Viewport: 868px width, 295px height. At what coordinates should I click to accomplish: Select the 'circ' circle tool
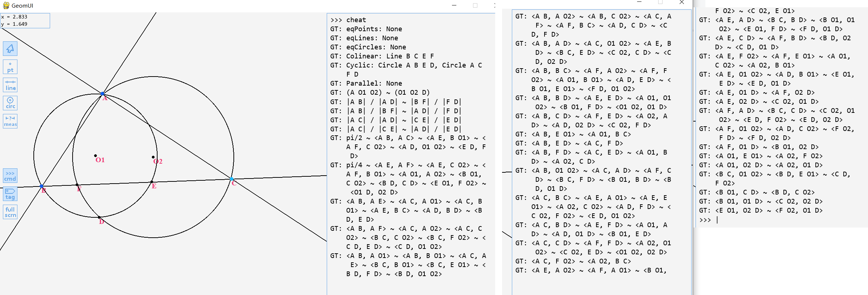pos(10,103)
